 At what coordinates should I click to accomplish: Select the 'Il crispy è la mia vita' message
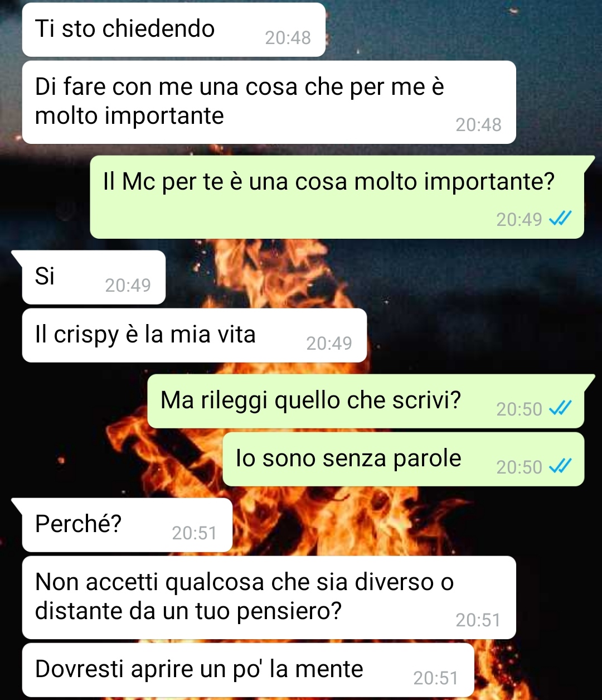point(195,335)
